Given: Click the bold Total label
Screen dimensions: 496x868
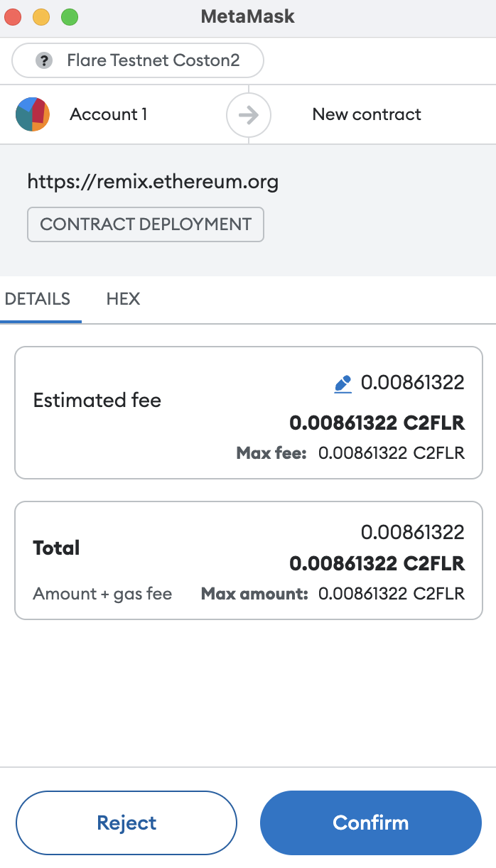Looking at the screenshot, I should coord(56,548).
